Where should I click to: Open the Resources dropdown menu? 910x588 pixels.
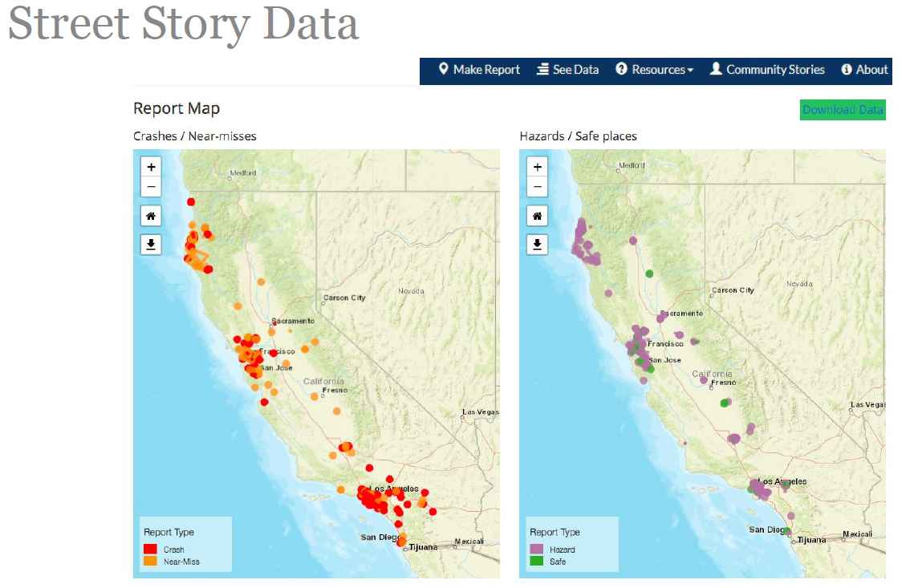[655, 70]
